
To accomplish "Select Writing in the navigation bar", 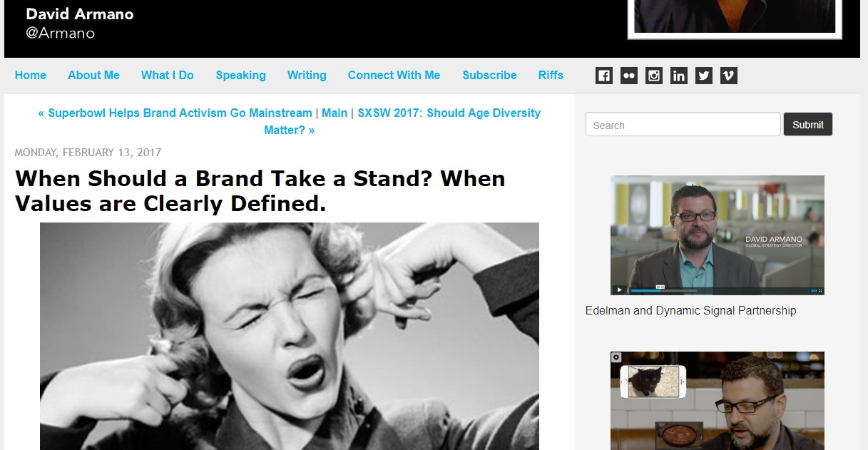I will [307, 75].
